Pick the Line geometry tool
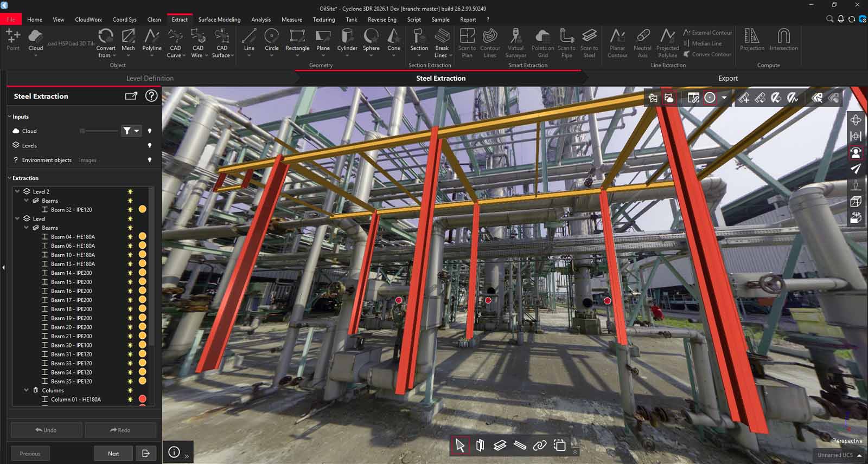The height and width of the screenshot is (464, 868). [249, 42]
